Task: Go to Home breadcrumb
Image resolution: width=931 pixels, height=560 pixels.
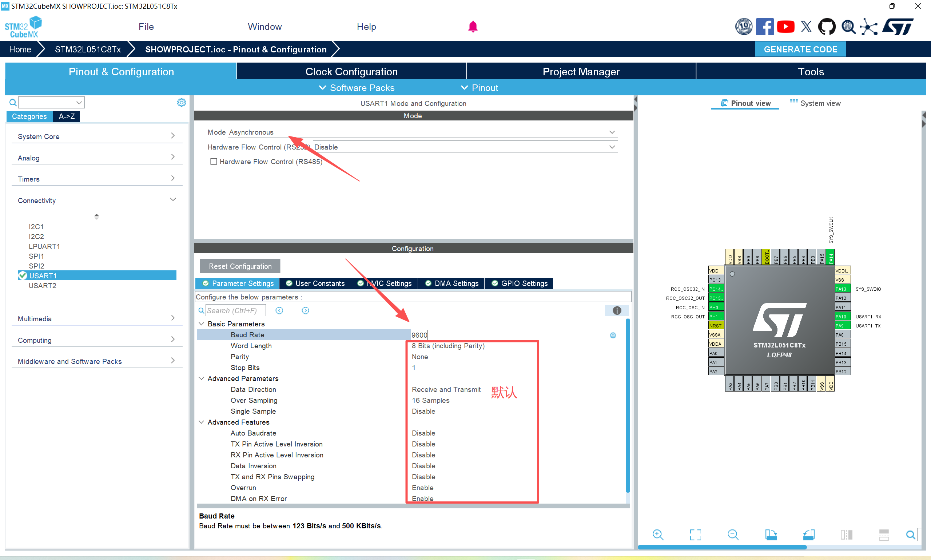Action: (x=20, y=49)
